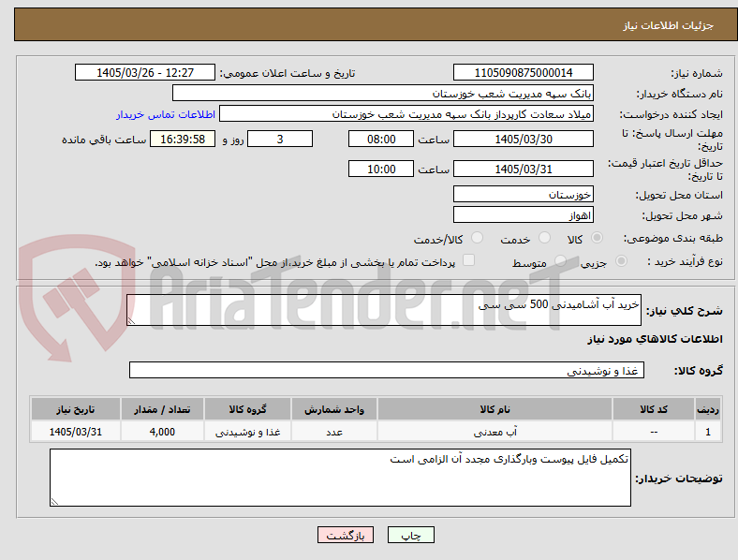
Task: Select the جزیی purchase type radio
Action: [621, 260]
